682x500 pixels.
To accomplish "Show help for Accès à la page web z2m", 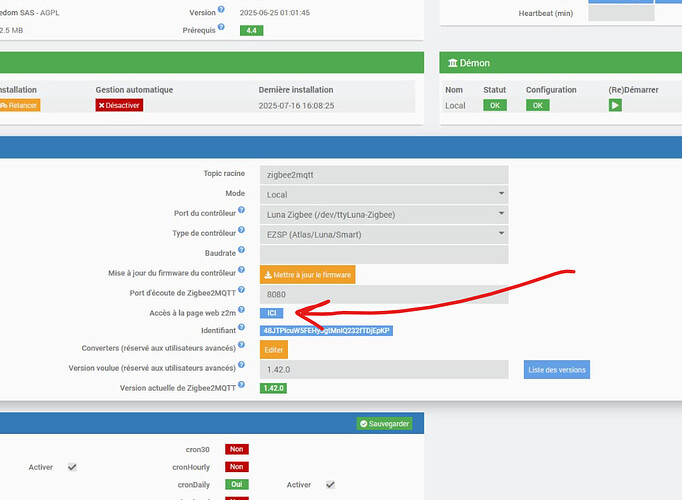I will 241,310.
